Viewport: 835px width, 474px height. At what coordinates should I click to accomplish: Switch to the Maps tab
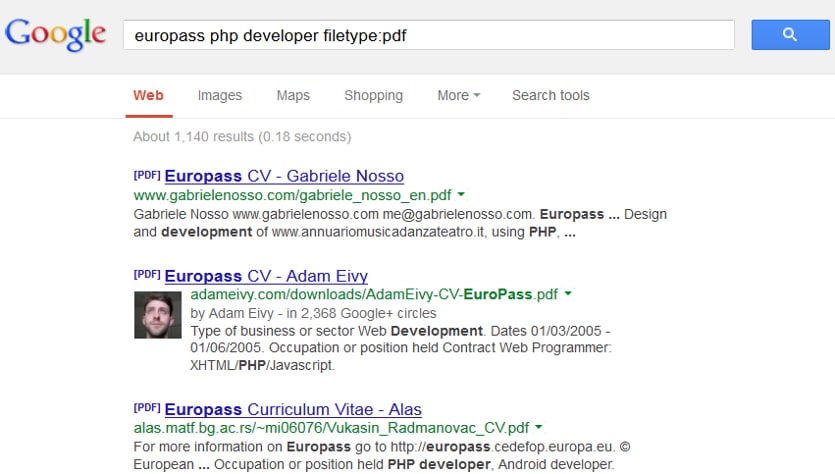[x=293, y=95]
